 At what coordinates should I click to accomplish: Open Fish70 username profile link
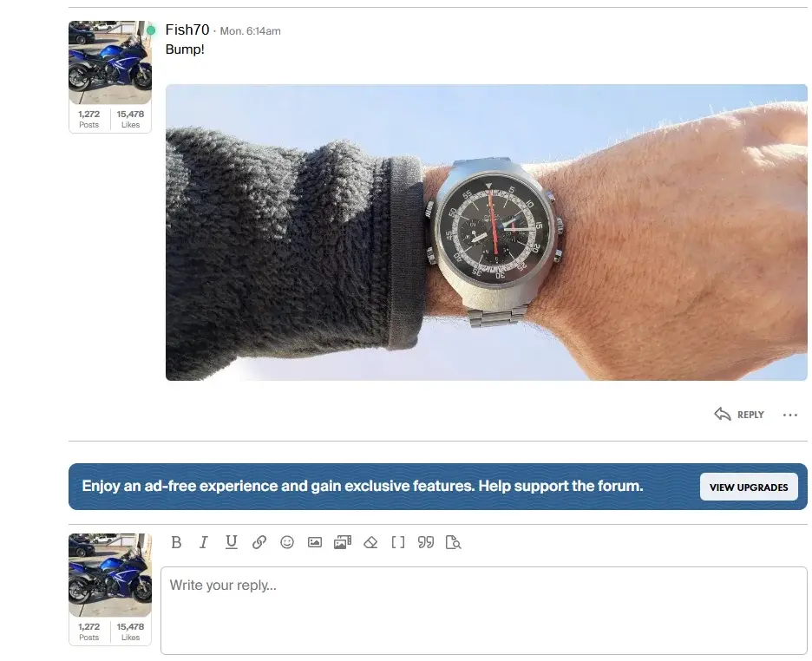[x=187, y=30]
